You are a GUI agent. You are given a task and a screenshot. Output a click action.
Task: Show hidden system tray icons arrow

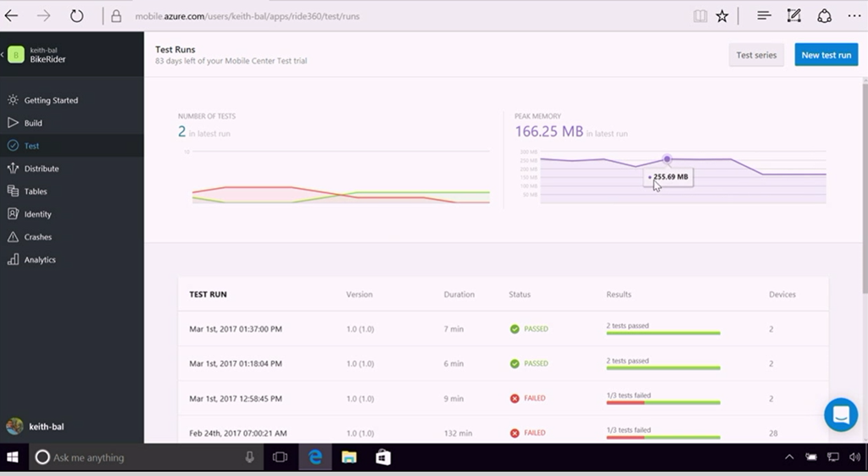(788, 457)
